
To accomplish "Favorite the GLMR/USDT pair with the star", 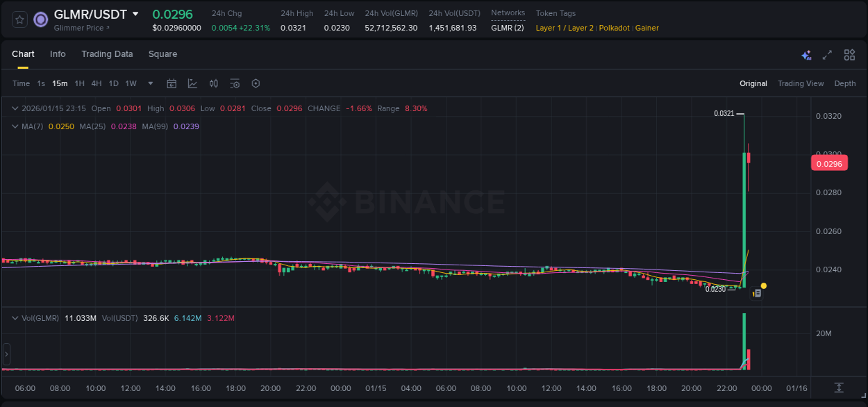I will click(19, 19).
